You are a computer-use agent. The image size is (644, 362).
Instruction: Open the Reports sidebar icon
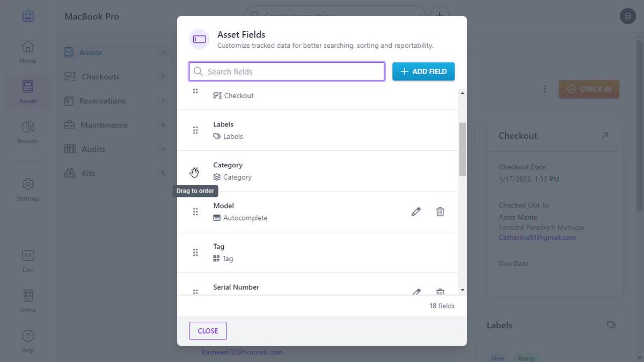(x=28, y=132)
